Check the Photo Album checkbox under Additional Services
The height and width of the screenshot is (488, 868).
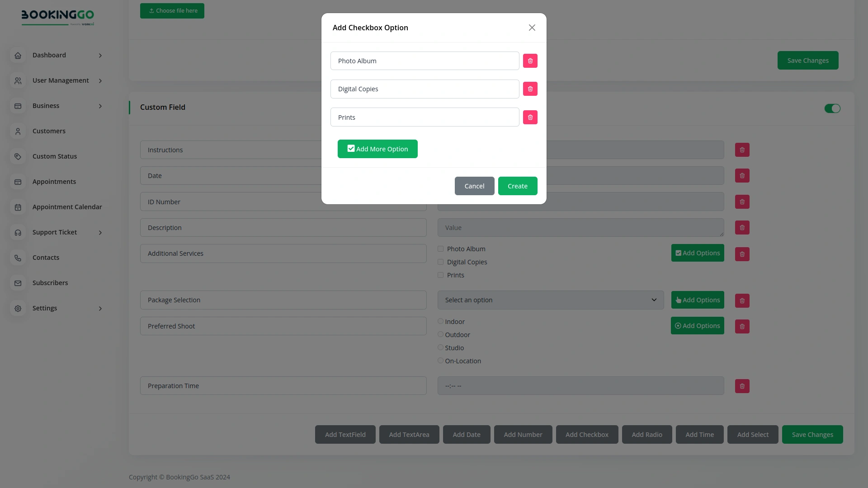[440, 249]
